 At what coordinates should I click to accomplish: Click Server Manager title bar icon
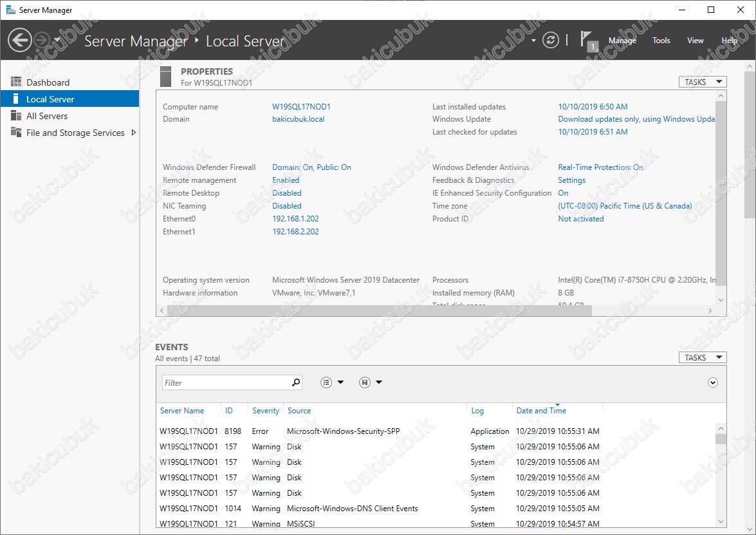click(10, 10)
